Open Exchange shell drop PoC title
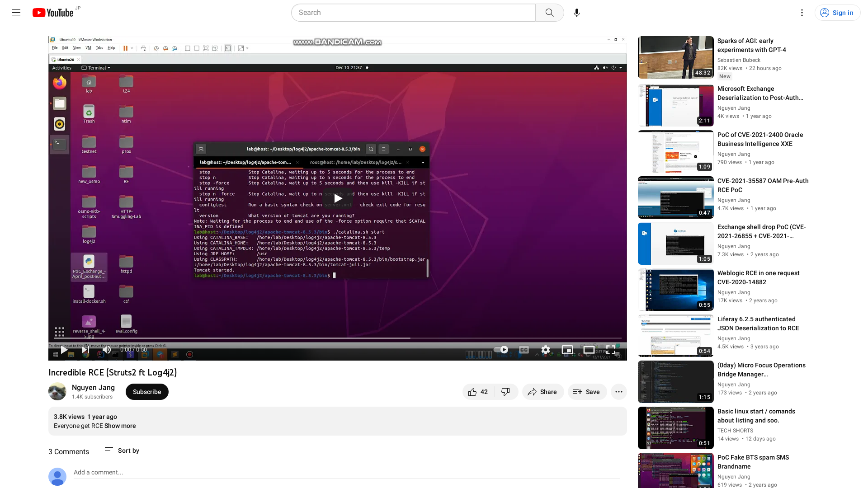This screenshot has width=868, height=488. 761,231
